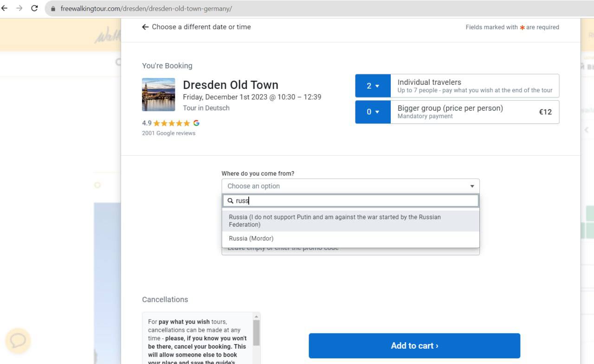Image resolution: width=594 pixels, height=364 pixels.
Task: Click the Google logo beside rating
Action: (x=196, y=123)
